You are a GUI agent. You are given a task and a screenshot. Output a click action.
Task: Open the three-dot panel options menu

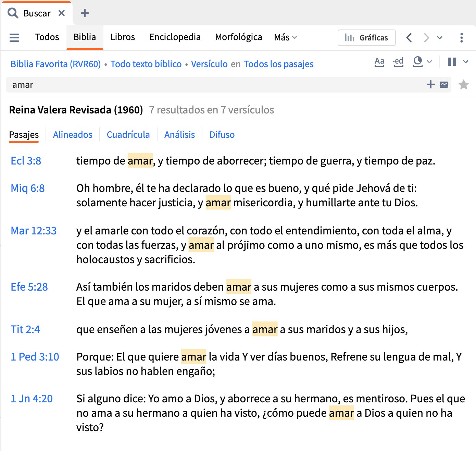462,38
